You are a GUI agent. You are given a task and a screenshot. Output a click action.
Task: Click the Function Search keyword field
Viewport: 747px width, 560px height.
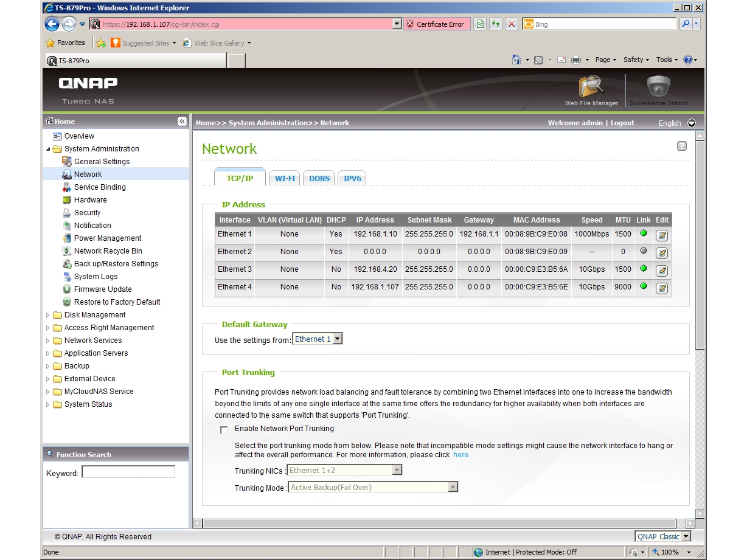pyautogui.click(x=128, y=472)
